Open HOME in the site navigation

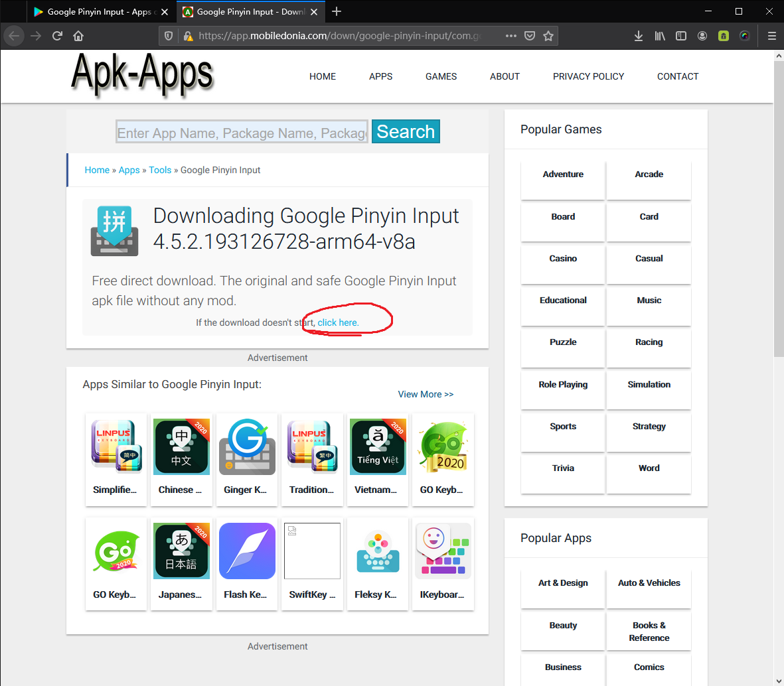tap(323, 76)
